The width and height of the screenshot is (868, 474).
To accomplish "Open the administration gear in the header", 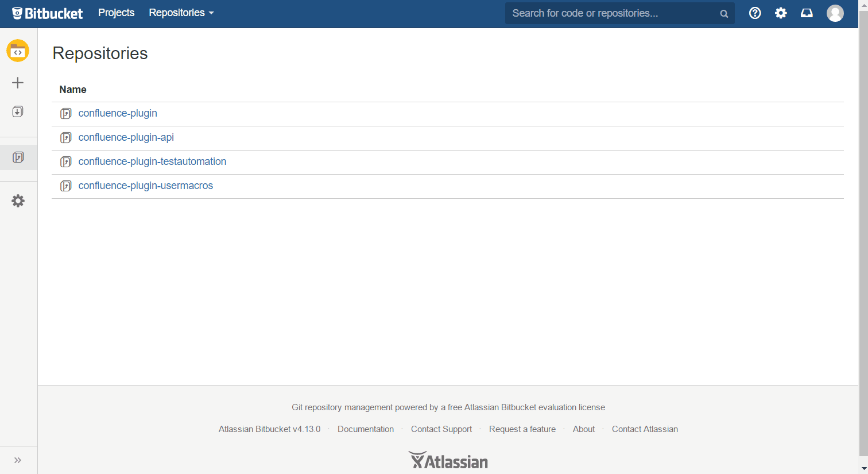I will [781, 13].
